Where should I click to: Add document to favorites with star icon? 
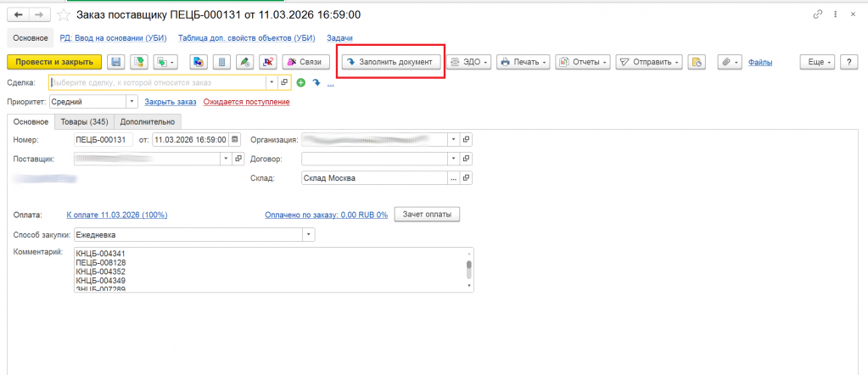[x=64, y=15]
